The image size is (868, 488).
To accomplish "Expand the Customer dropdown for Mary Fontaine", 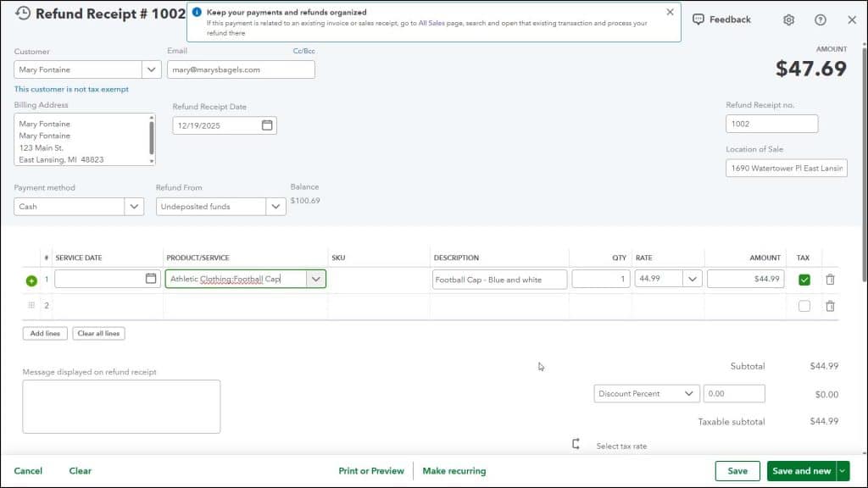I will coord(151,69).
